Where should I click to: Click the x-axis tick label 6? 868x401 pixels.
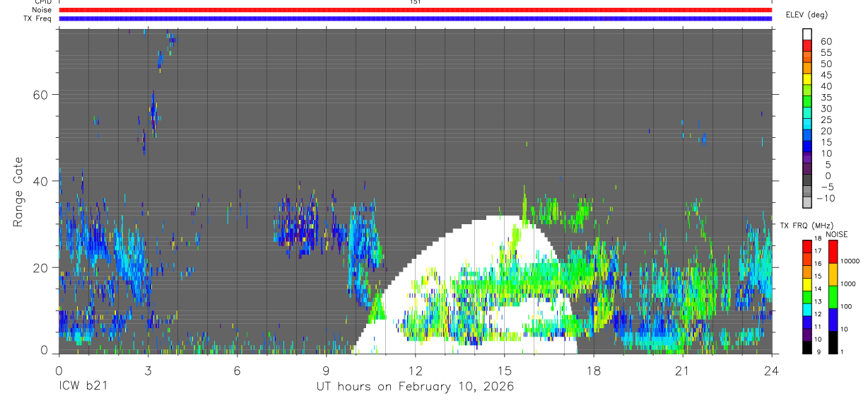tap(237, 370)
